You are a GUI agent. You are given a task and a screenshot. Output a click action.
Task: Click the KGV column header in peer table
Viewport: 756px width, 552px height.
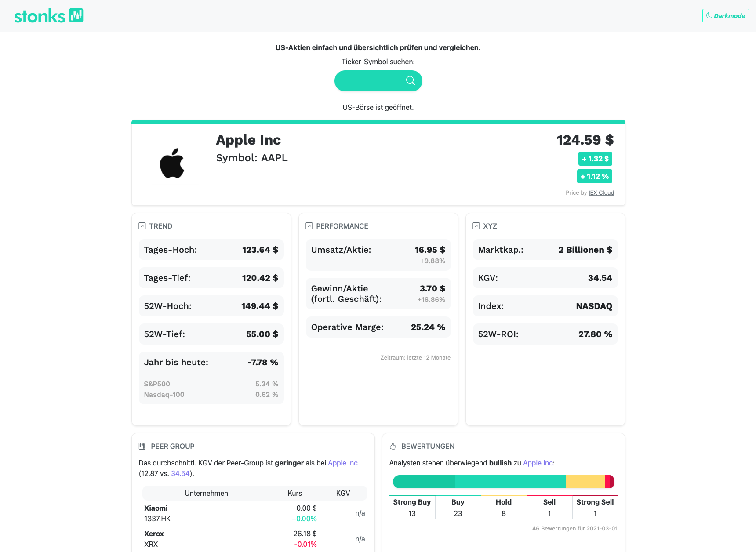tap(343, 493)
